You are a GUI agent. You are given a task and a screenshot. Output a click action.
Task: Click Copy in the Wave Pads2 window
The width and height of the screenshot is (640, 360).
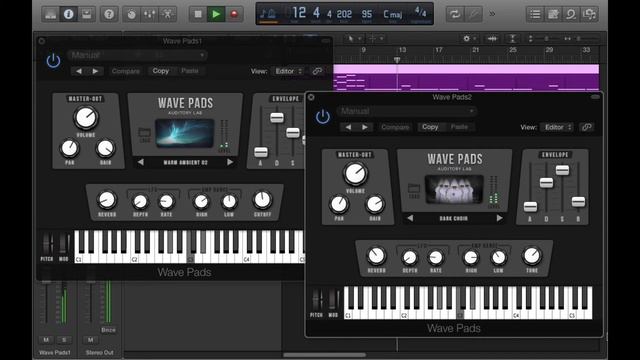click(430, 127)
